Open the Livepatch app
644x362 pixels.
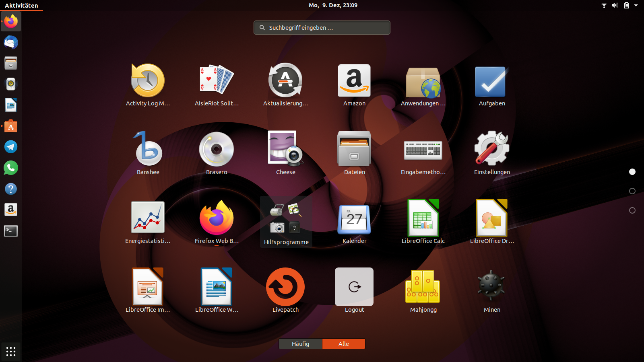click(x=285, y=291)
